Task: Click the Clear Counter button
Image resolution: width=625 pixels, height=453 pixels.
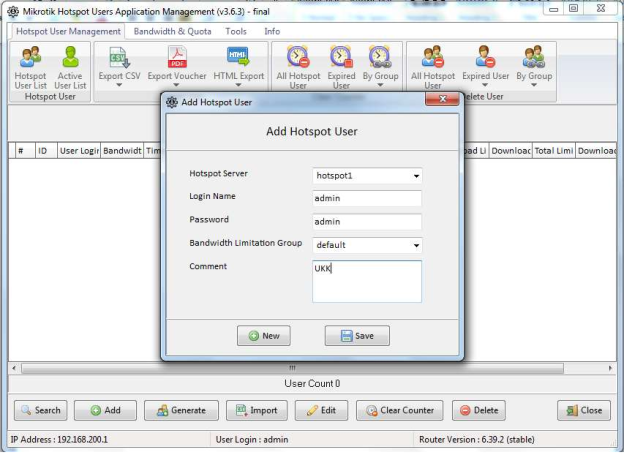Action: 399,410
